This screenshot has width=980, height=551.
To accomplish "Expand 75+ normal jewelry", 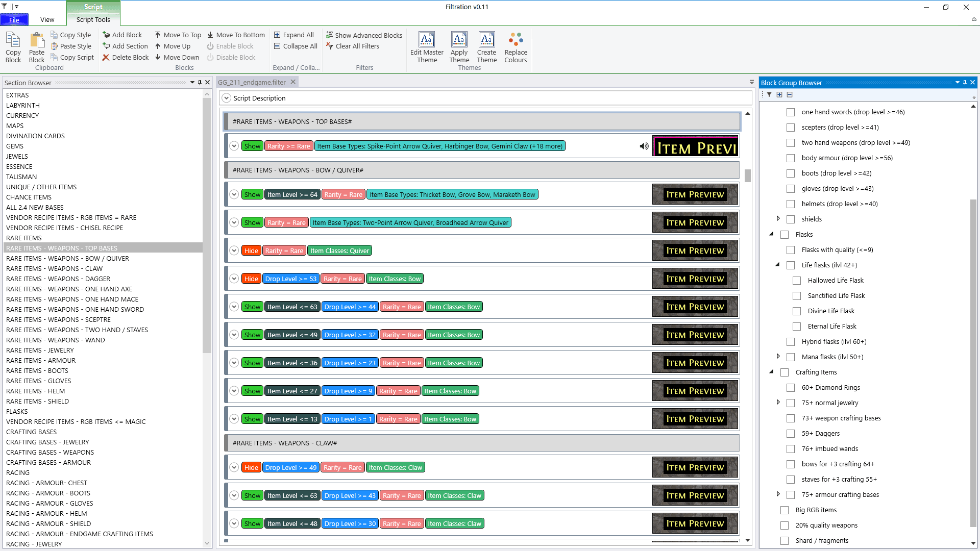I will click(778, 402).
